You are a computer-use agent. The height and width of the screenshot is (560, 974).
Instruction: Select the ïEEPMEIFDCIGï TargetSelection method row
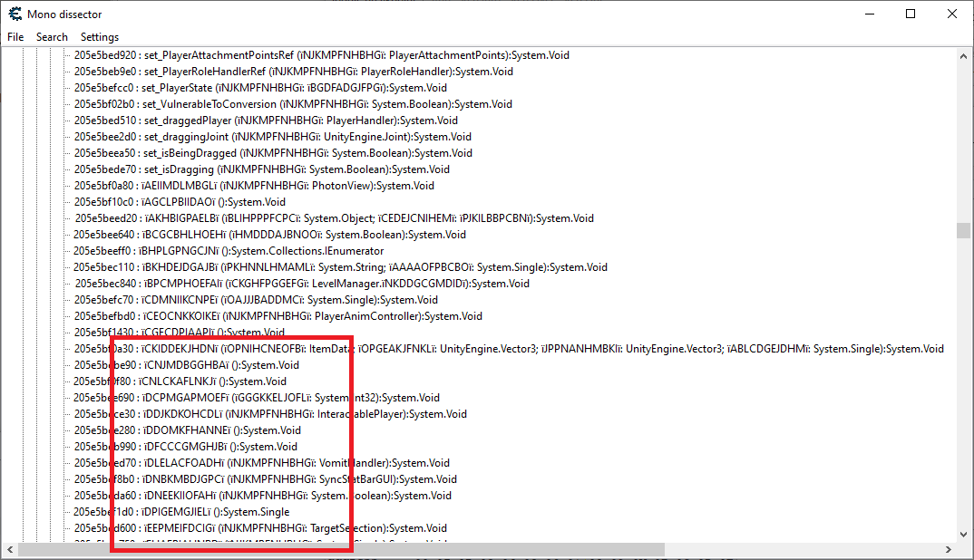click(x=260, y=527)
